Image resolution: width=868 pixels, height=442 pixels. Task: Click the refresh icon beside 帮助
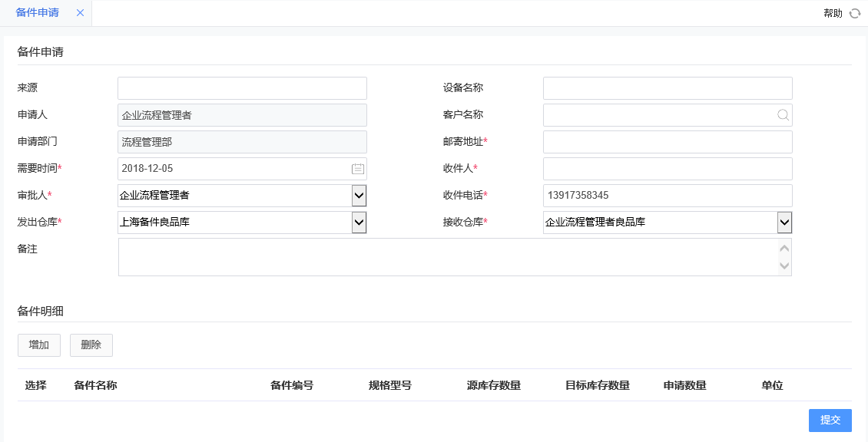click(854, 13)
